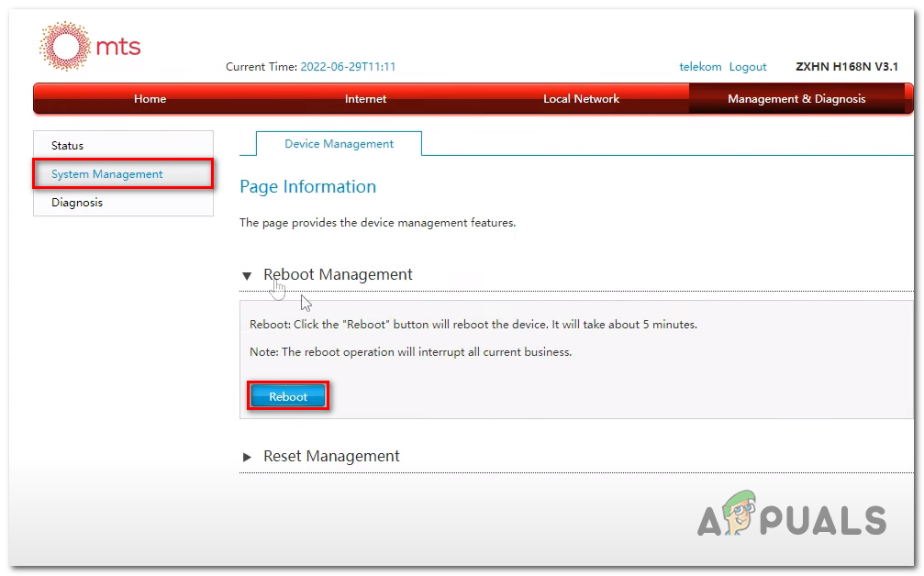This screenshot has width=924, height=576.
Task: Click the Reset Management heading
Action: tap(331, 456)
